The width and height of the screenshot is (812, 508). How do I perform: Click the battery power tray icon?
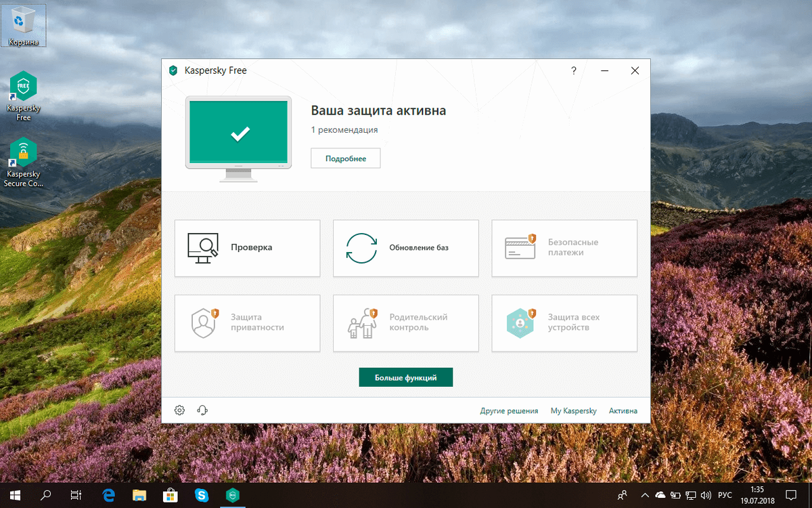click(x=675, y=495)
